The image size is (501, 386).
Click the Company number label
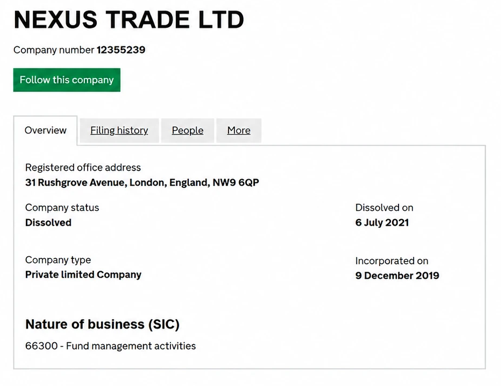tap(54, 50)
